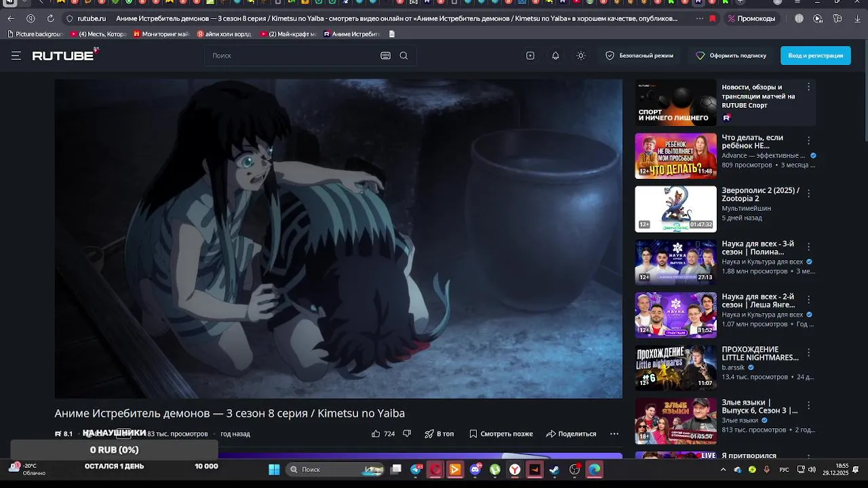Open the notifications bell

555,56
